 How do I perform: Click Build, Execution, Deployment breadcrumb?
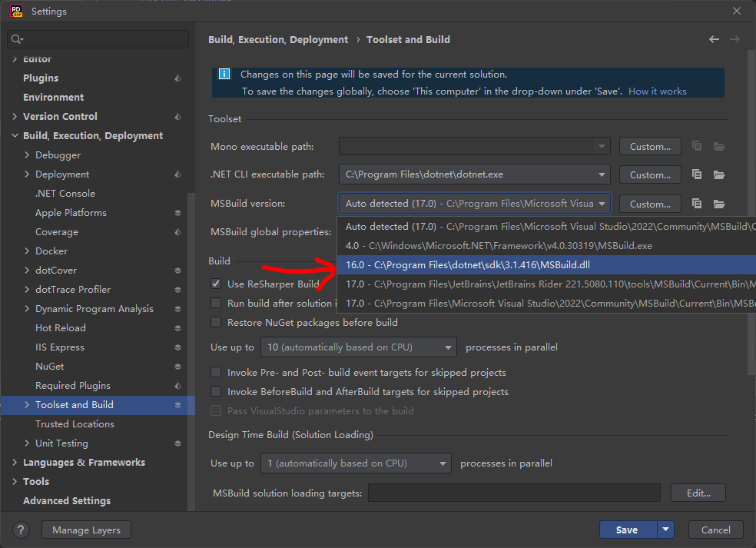click(277, 39)
